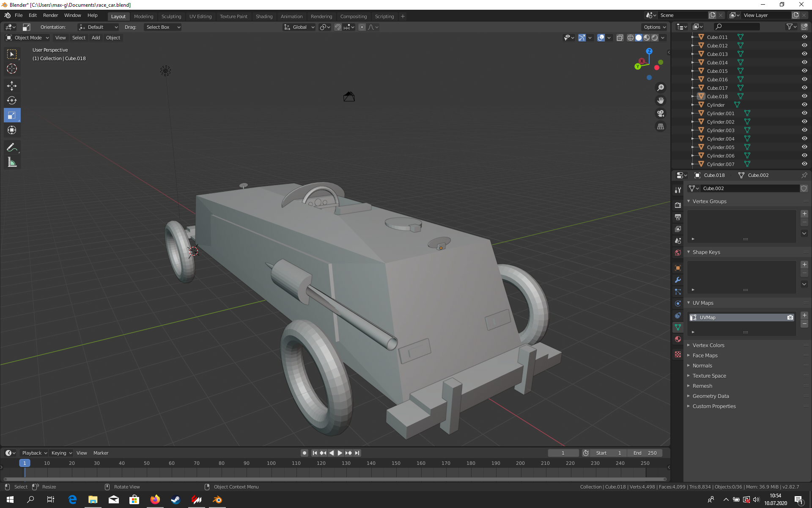Switch to rendered viewport shading

point(655,38)
